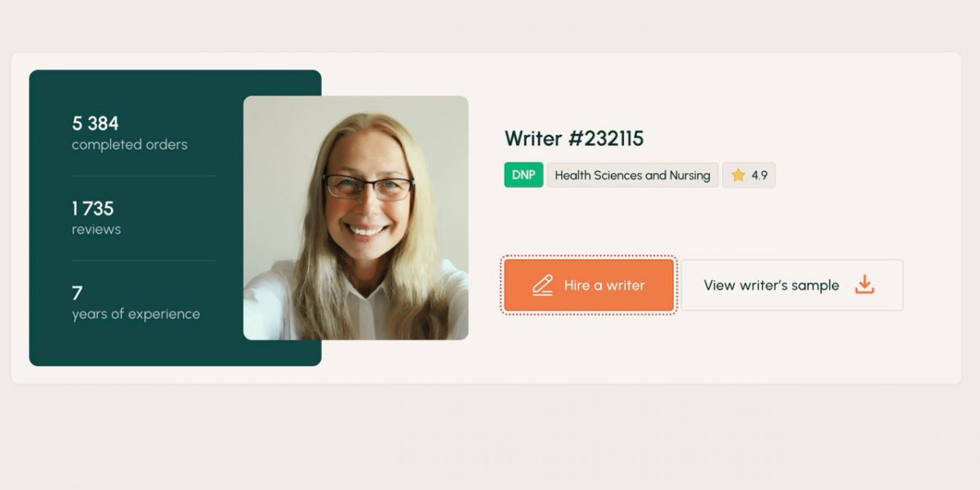Click the 5 384 completed orders number

point(95,123)
